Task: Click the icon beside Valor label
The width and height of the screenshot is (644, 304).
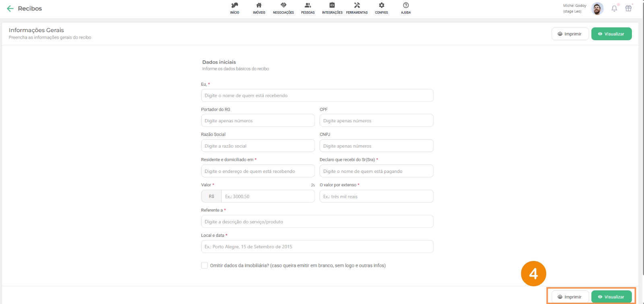Action: pos(313,185)
